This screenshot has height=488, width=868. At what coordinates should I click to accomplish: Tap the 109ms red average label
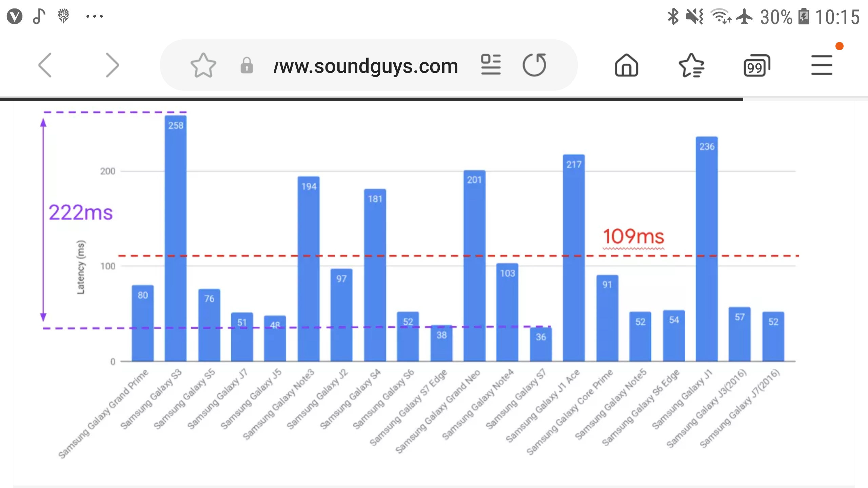point(633,236)
